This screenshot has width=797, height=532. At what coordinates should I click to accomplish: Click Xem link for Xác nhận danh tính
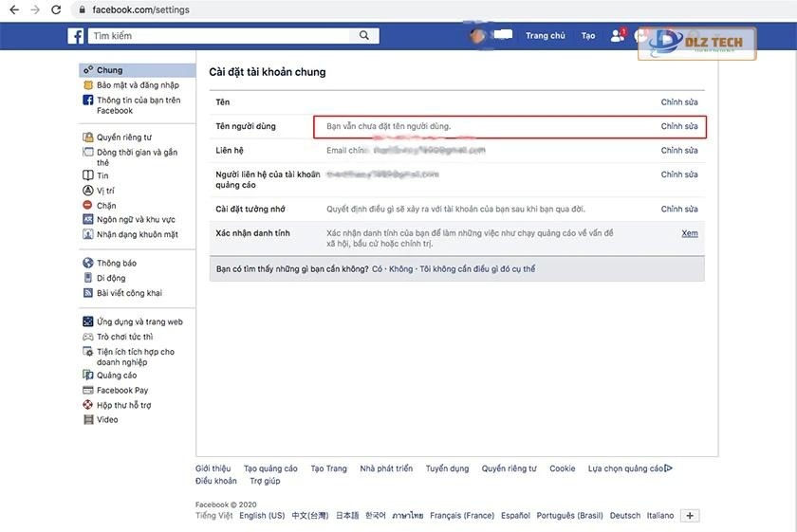tap(690, 233)
